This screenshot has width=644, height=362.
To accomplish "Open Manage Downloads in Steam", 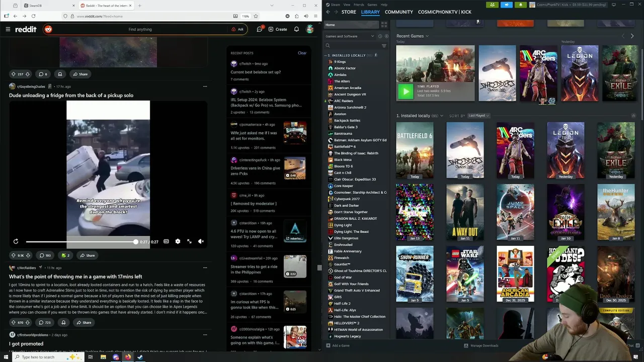I will click(x=481, y=345).
